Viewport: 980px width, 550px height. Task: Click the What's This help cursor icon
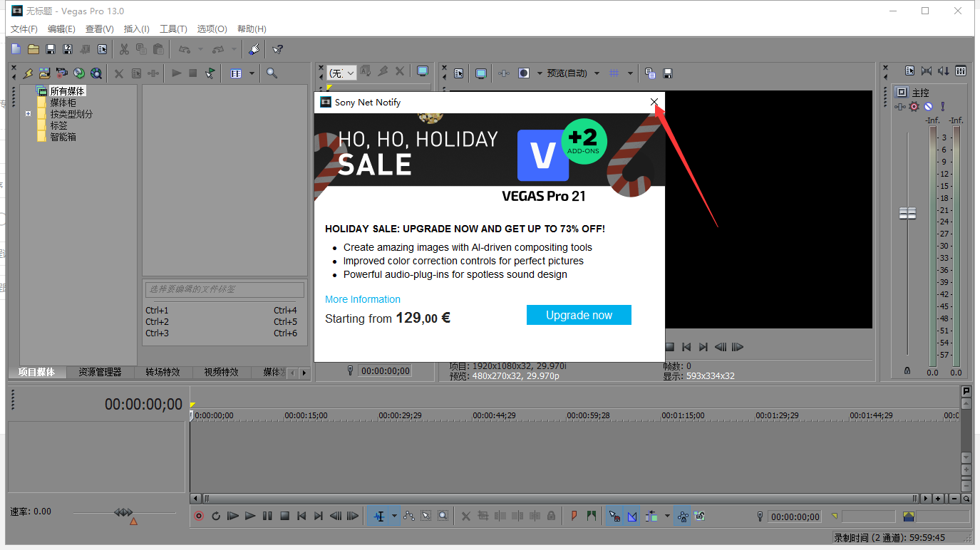278,49
